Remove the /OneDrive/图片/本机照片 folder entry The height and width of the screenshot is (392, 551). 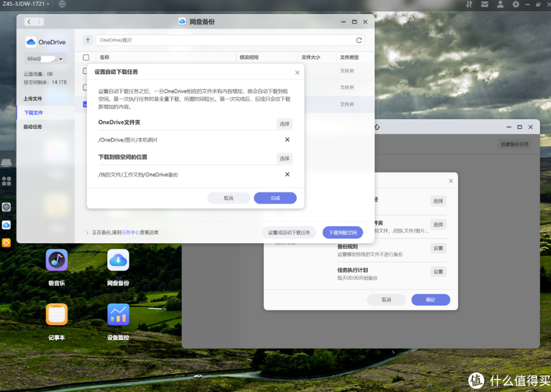(287, 139)
